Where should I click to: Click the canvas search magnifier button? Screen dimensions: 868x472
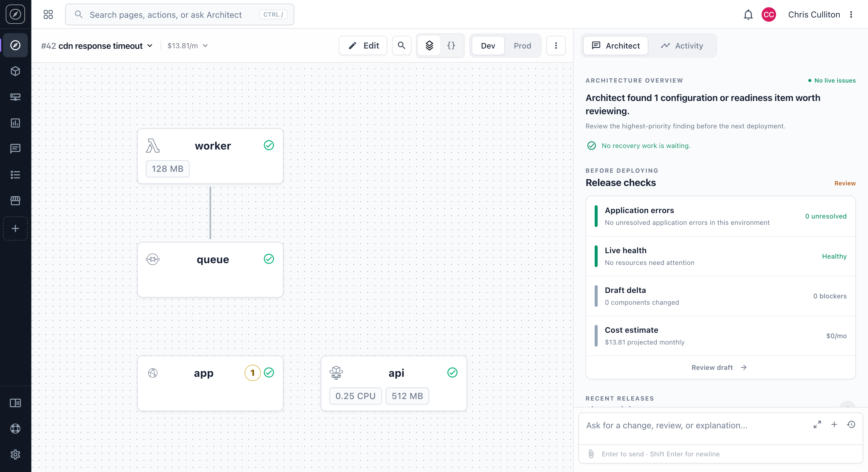(401, 46)
